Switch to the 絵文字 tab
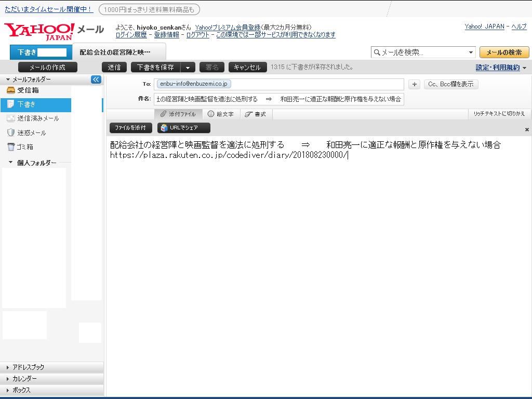This screenshot has width=532, height=399. pyautogui.click(x=220, y=114)
